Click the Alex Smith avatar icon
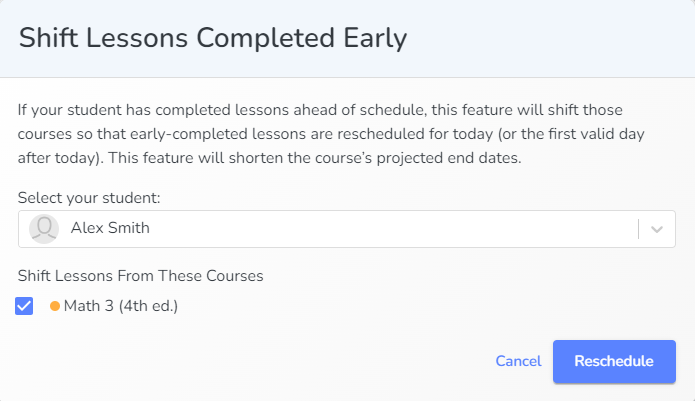This screenshot has height=401, width=695. point(44,229)
